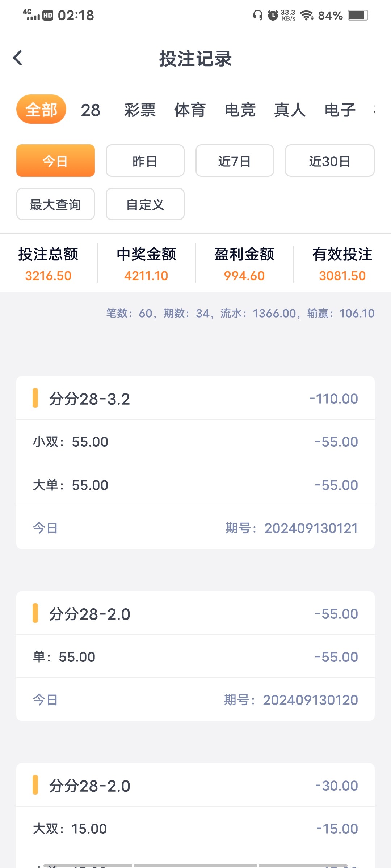The height and width of the screenshot is (868, 391).
Task: Tap the alarm clock status icon
Action: [273, 15]
